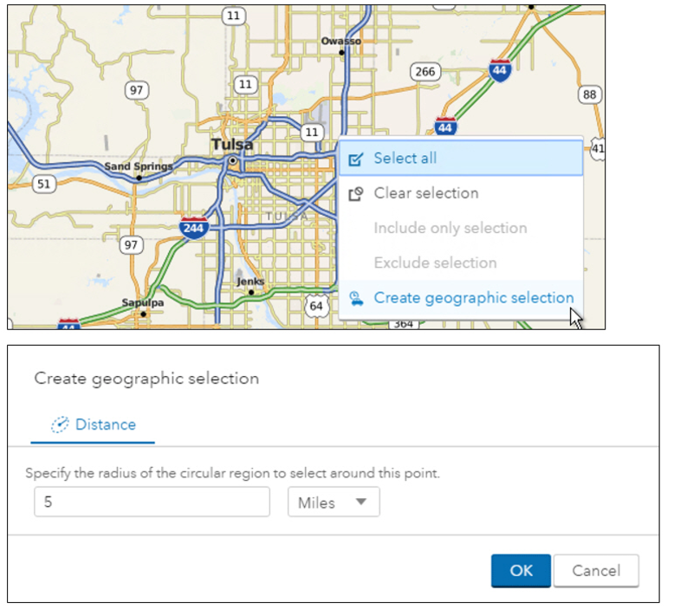Viewport: 687px width, 616px height.
Task: Click the Tulsa city marker
Action: click(x=232, y=160)
